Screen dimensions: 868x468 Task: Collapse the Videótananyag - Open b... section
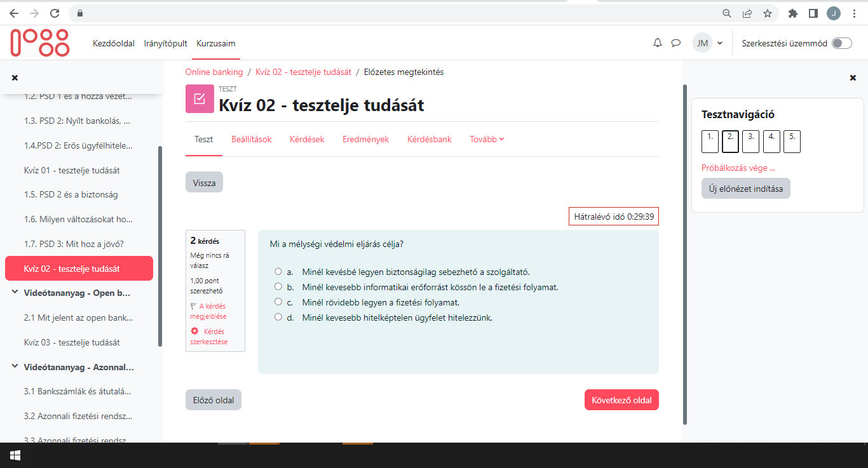coord(15,293)
